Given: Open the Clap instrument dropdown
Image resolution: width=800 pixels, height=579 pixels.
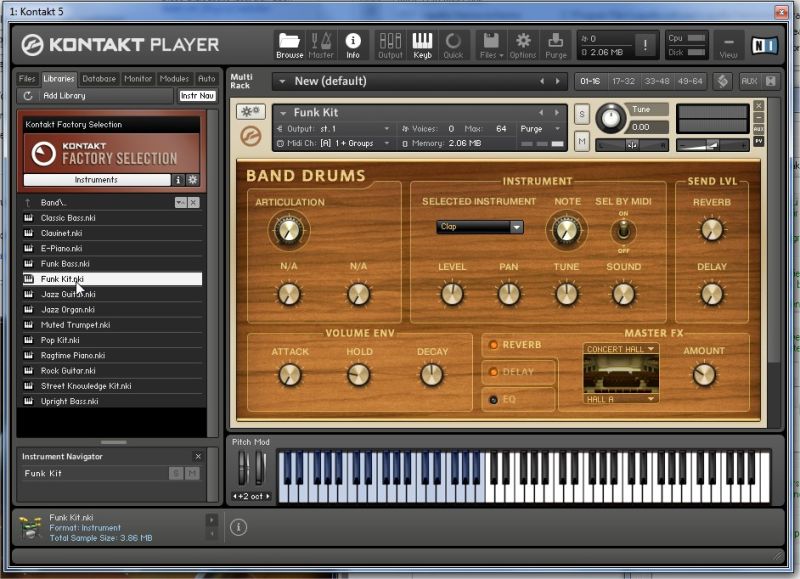Looking at the screenshot, I should pos(479,227).
